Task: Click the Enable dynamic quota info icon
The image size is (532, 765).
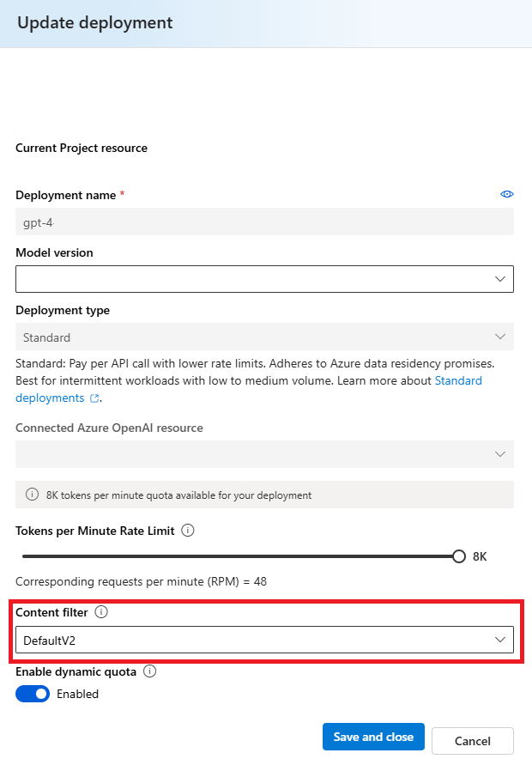Action: (x=149, y=671)
